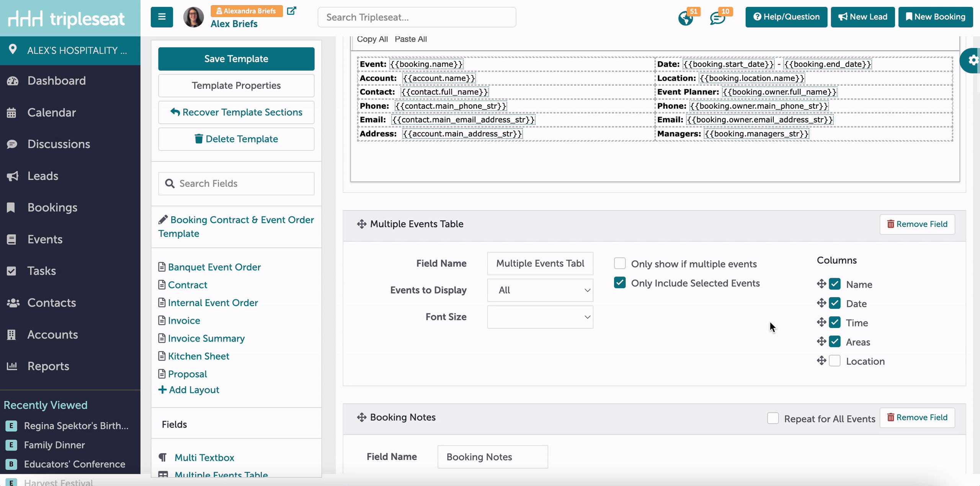Click Recover Template Sections
Screen dimensions: 980x486
coord(236,113)
